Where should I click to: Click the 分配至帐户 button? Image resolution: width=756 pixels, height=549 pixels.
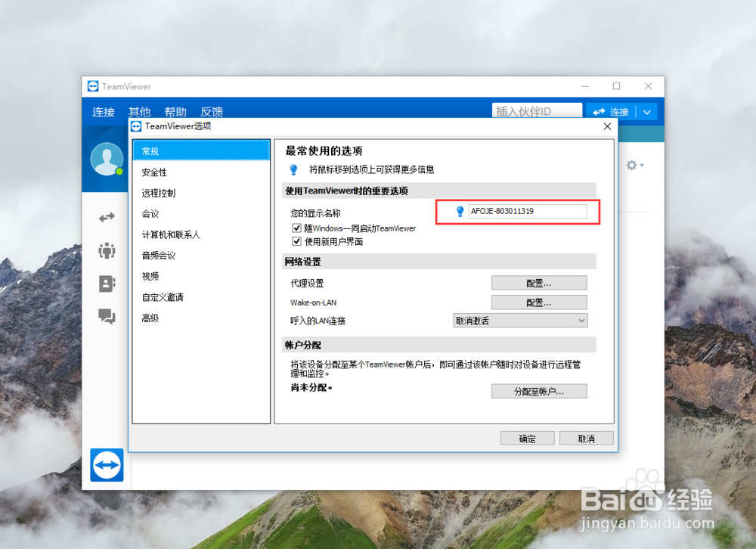539,391
